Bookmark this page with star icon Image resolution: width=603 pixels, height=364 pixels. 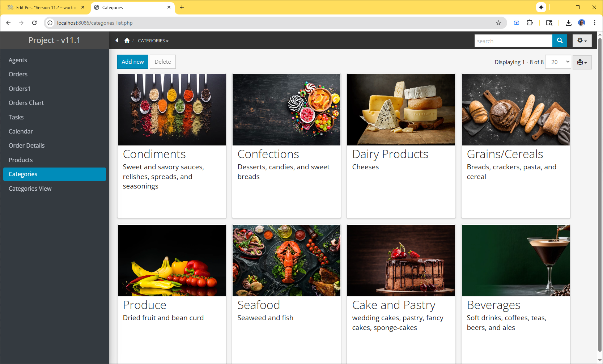pyautogui.click(x=498, y=23)
